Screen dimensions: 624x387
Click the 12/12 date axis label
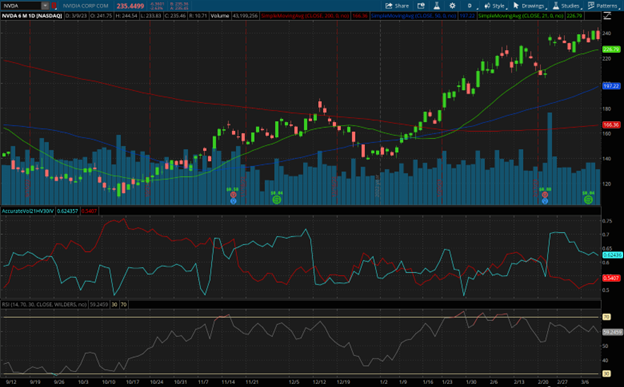319,382
